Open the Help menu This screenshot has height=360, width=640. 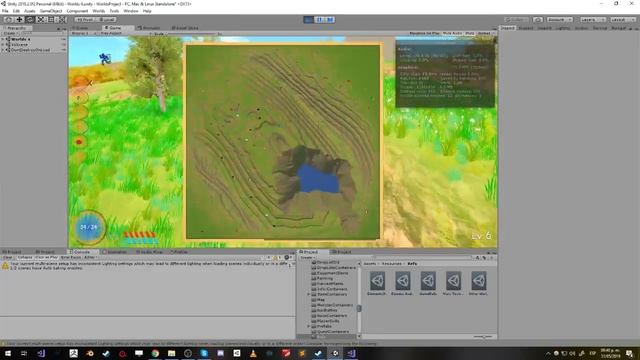(x=147, y=11)
